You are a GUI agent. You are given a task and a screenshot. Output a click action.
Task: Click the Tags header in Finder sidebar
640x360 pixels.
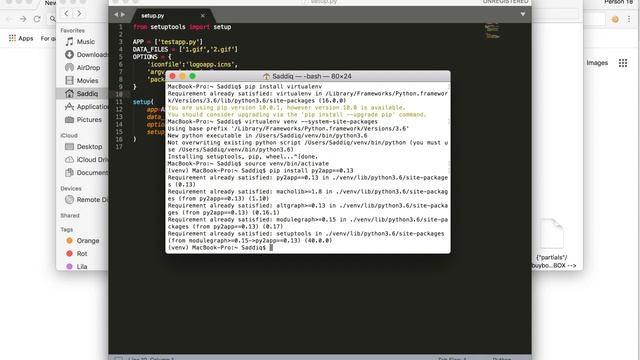click(67, 229)
